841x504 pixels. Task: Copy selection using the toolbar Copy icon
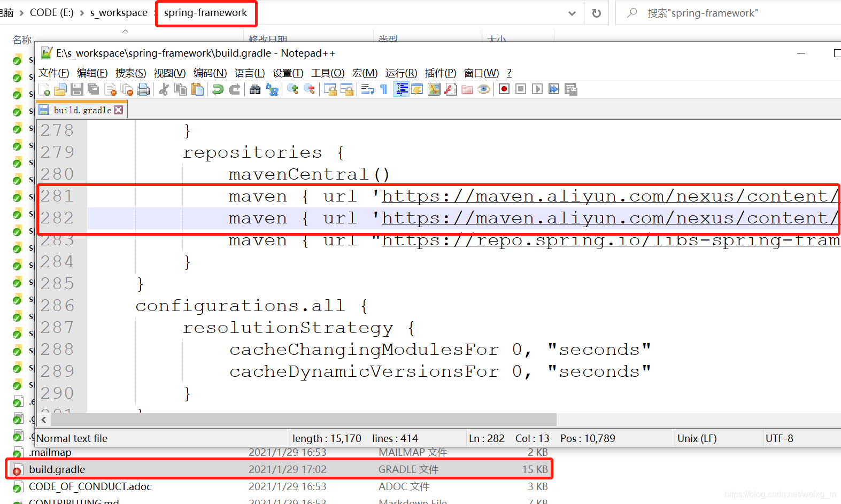pos(181,89)
